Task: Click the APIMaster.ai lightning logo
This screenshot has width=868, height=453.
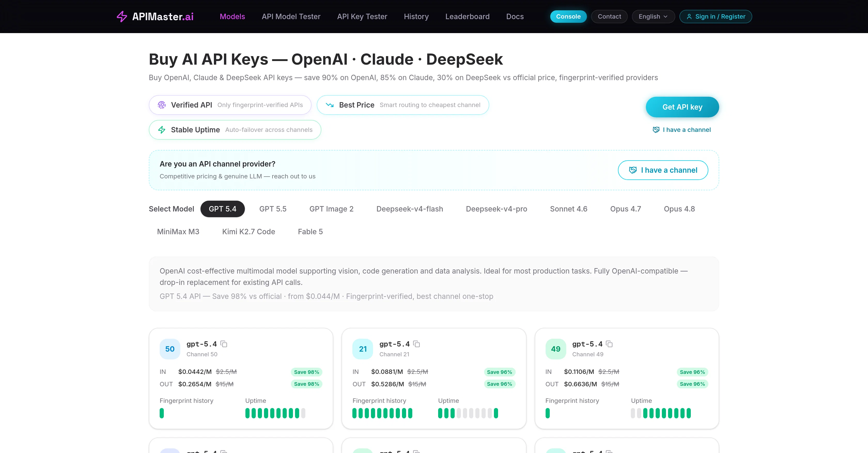Action: coord(122,17)
